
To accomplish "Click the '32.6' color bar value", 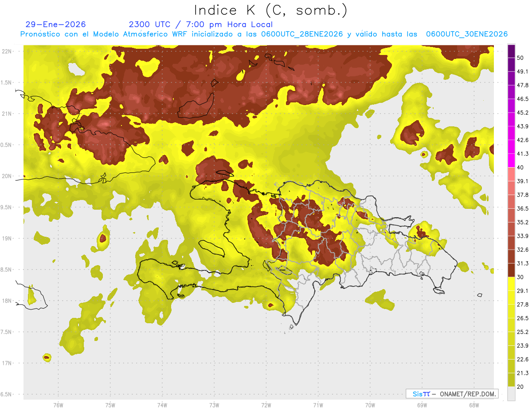I will pos(523,250).
